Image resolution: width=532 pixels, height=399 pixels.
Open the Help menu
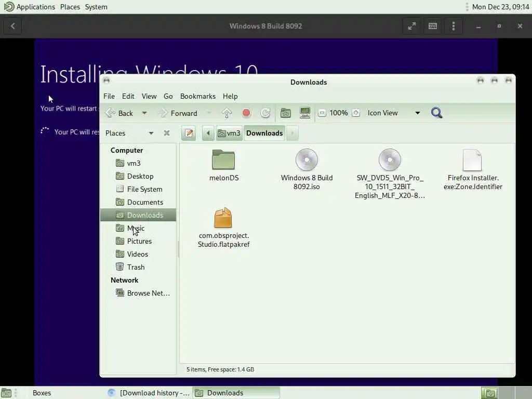point(230,96)
